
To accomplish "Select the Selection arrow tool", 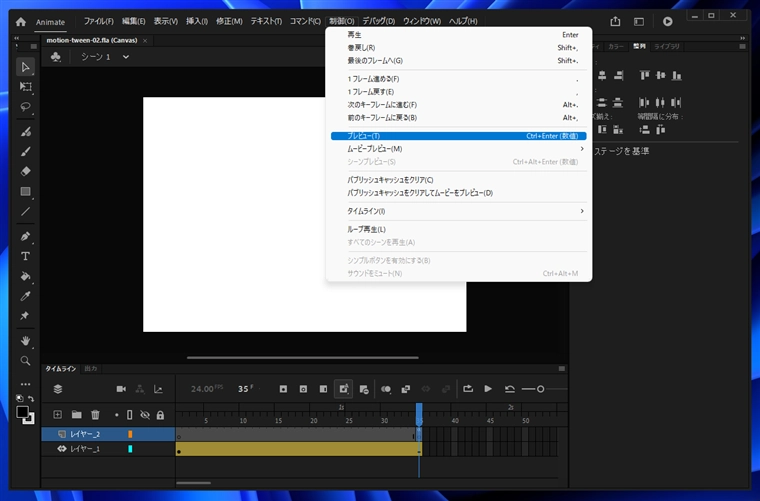I will [x=25, y=67].
